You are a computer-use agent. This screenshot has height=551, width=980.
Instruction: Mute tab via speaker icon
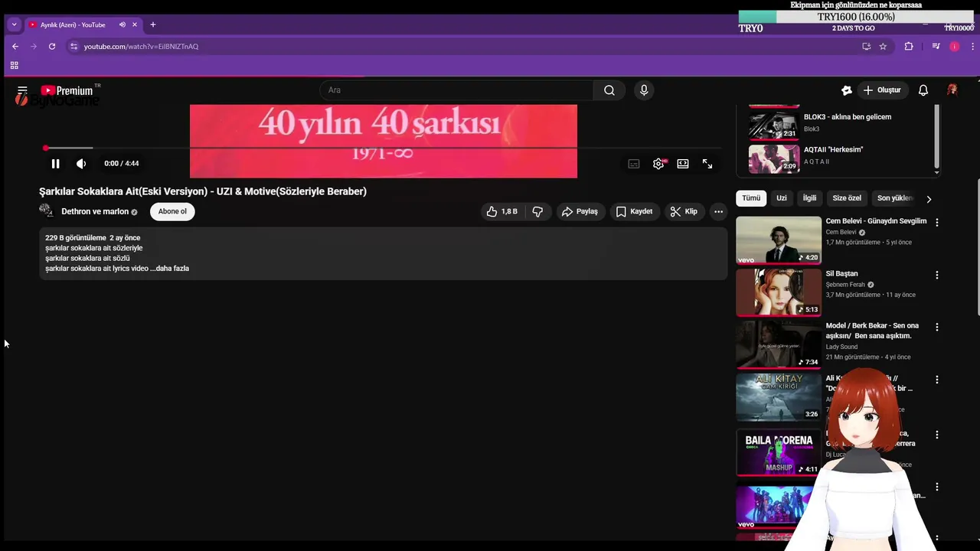coord(122,24)
